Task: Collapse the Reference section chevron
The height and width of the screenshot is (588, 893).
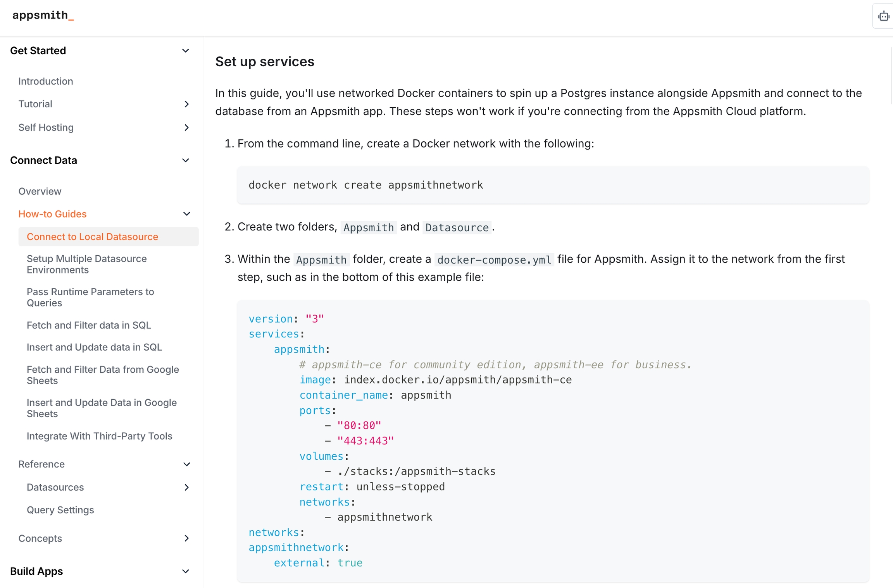Action: click(x=186, y=464)
